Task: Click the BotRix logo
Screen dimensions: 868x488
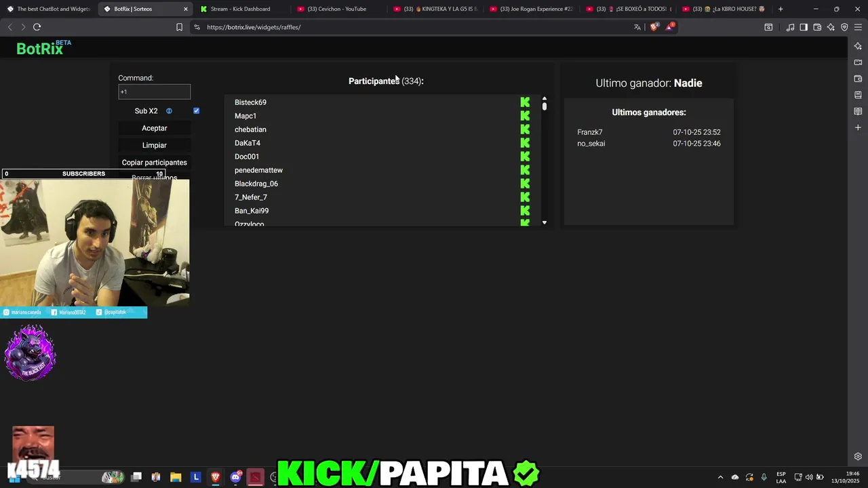Action: [x=43, y=47]
